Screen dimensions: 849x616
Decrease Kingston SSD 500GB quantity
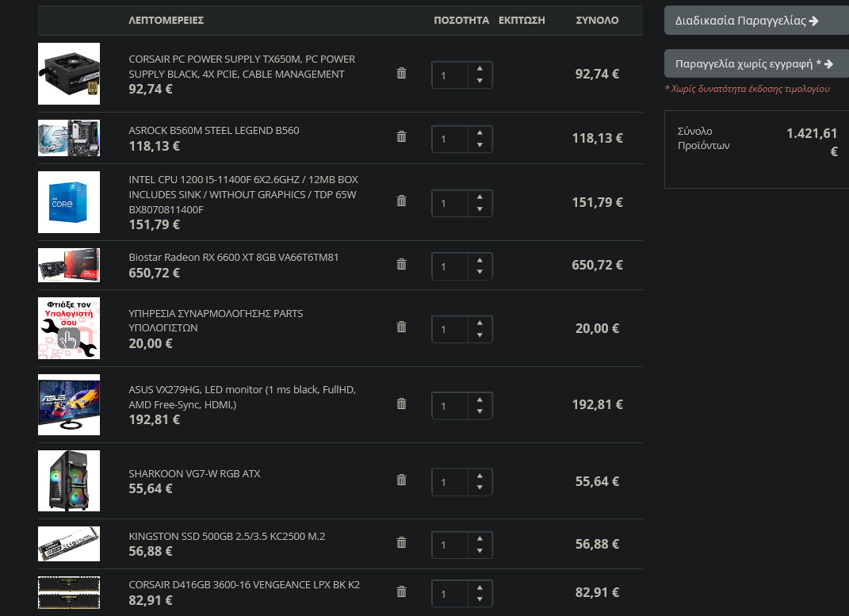click(480, 551)
